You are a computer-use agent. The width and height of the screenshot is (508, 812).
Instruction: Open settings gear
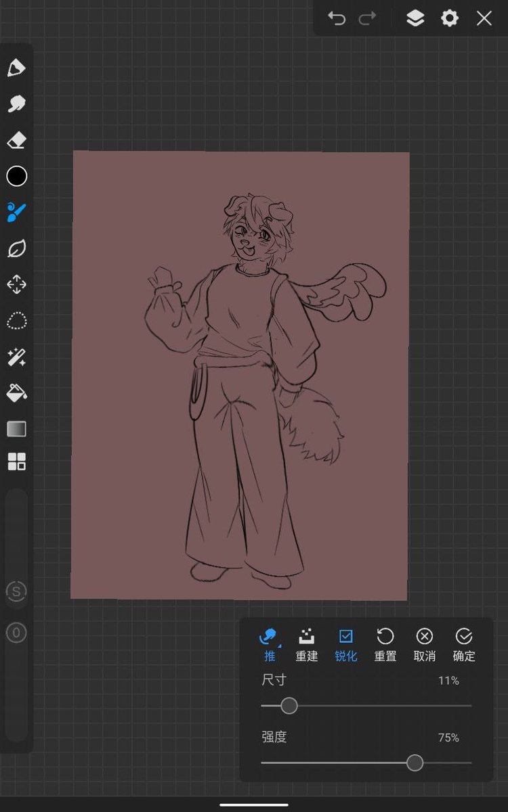point(450,18)
